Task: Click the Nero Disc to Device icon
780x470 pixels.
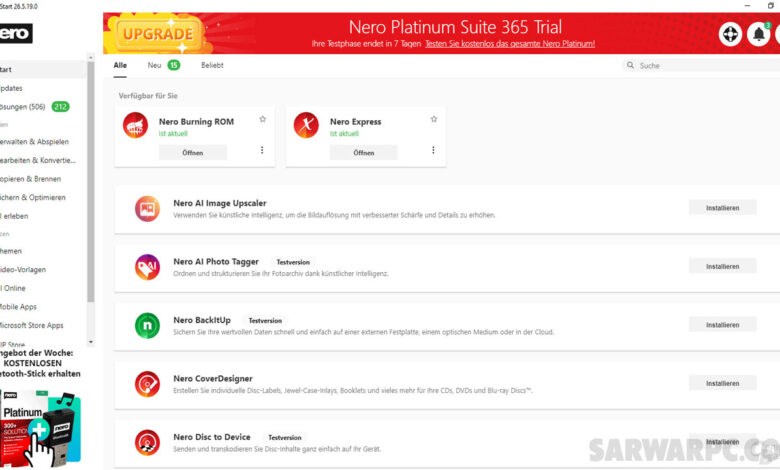Action: 147,442
